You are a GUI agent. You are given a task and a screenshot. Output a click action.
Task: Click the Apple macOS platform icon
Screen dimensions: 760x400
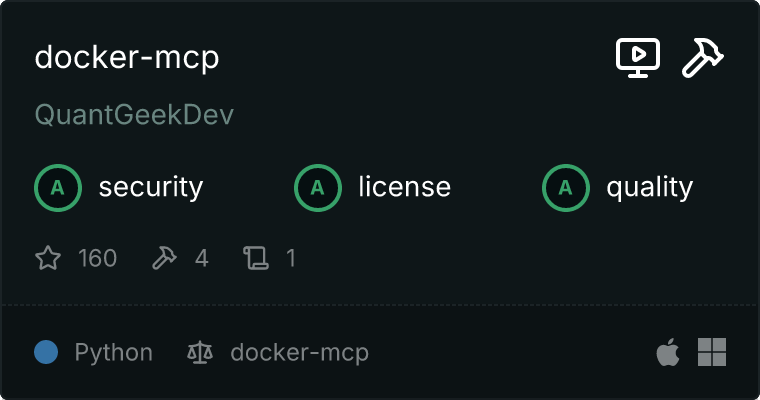click(x=668, y=352)
